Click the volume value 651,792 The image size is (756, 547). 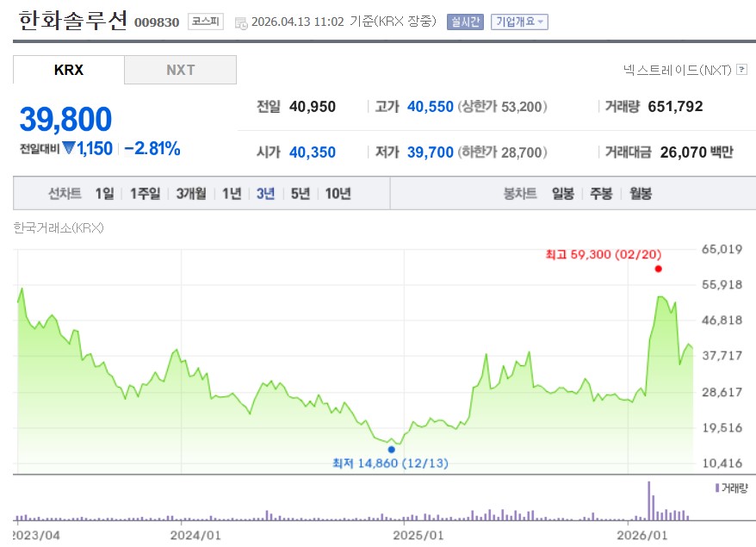675,107
